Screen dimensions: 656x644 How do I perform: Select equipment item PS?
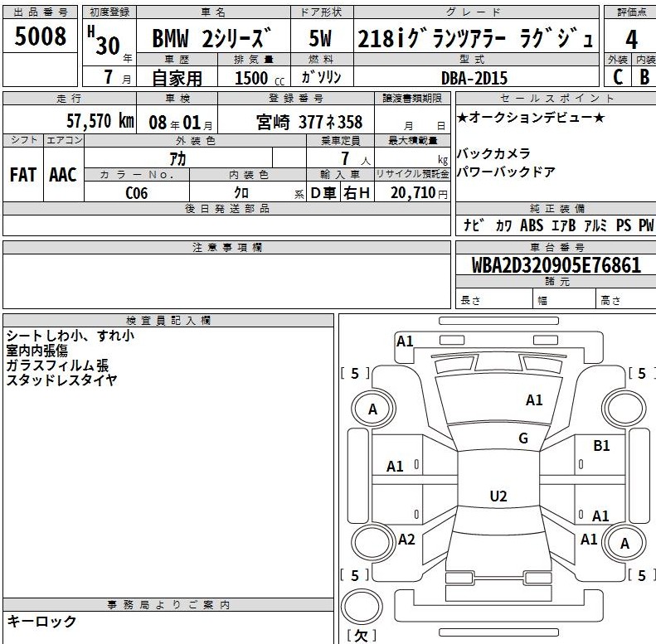click(x=624, y=225)
